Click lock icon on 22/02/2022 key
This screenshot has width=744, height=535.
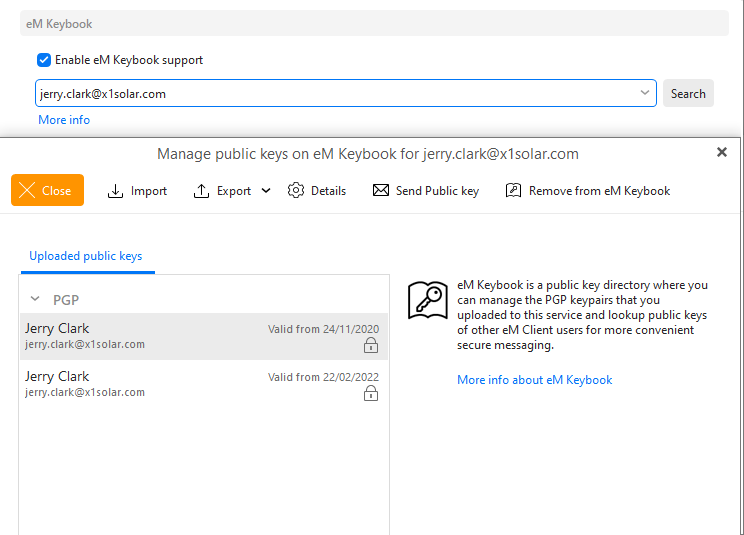(371, 393)
